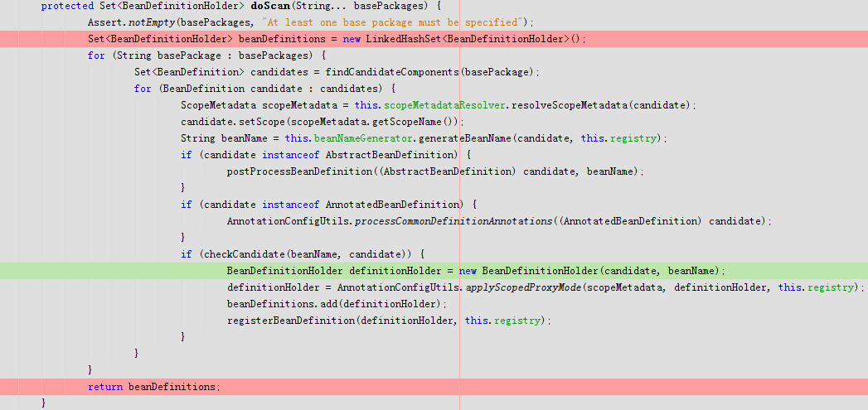868x410 pixels.
Task: Click the protected keyword
Action: (x=66, y=6)
